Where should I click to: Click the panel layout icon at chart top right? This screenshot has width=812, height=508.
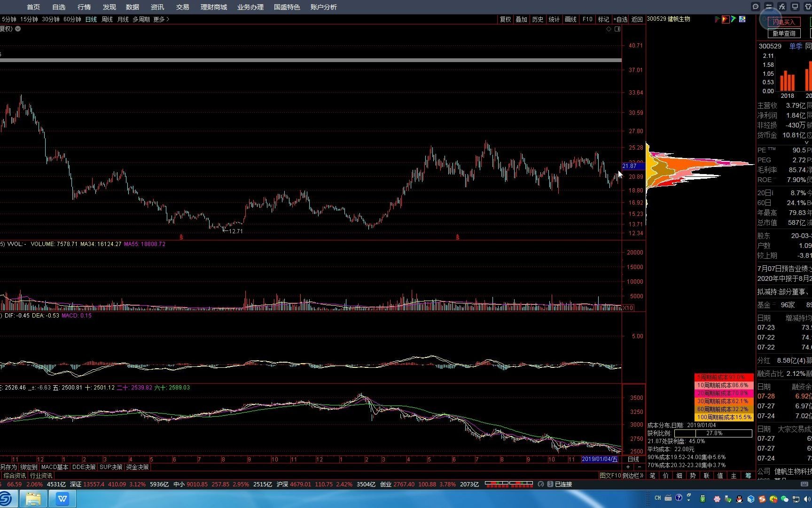click(617, 29)
